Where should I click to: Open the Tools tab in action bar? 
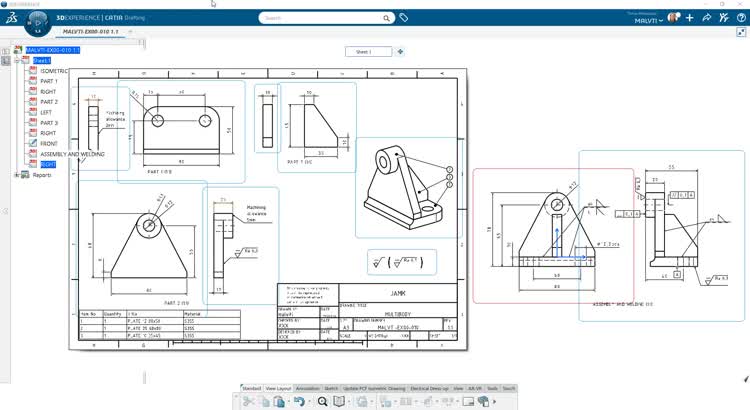493,388
